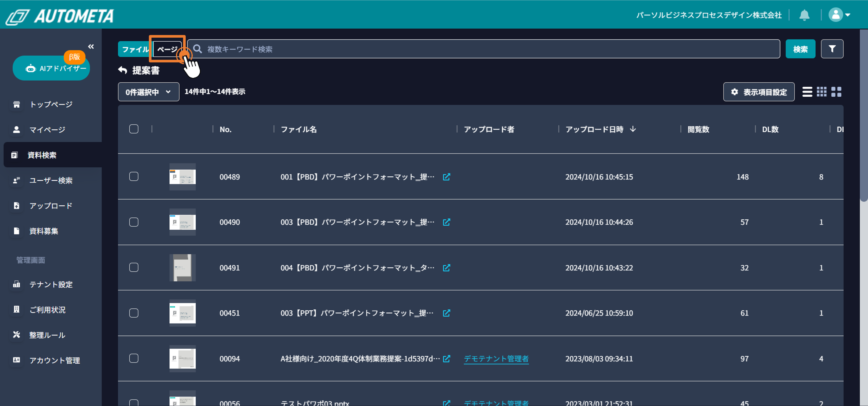Go back using arrow beside 提案書
The width and height of the screenshot is (868, 406).
click(123, 70)
